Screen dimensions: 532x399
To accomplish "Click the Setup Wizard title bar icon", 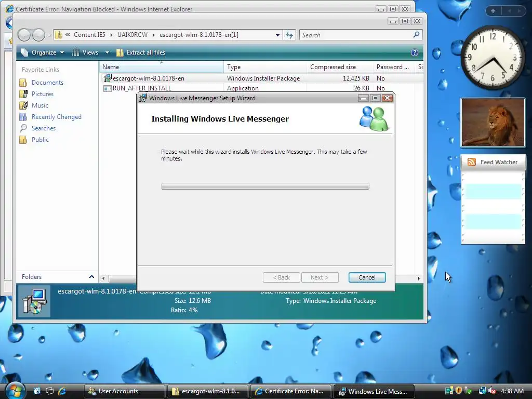I will click(143, 98).
